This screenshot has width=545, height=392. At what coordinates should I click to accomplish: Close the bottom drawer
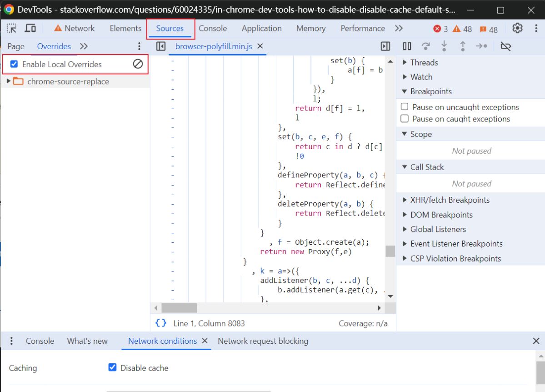click(536, 341)
